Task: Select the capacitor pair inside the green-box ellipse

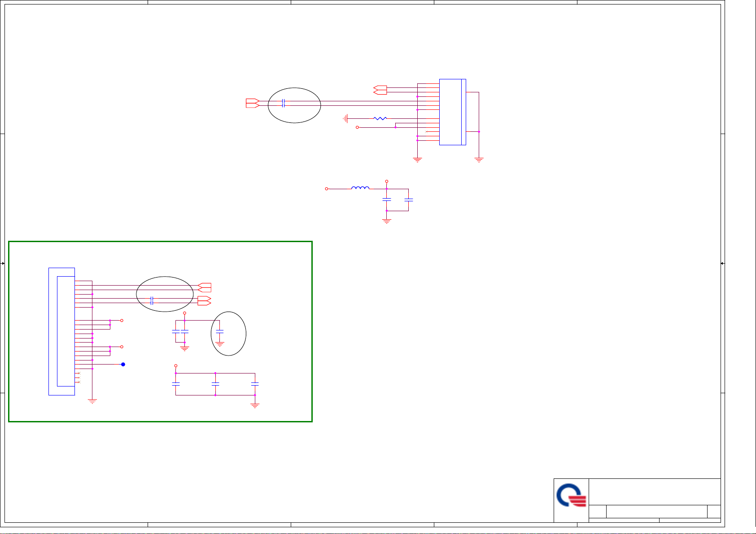Action: point(152,300)
